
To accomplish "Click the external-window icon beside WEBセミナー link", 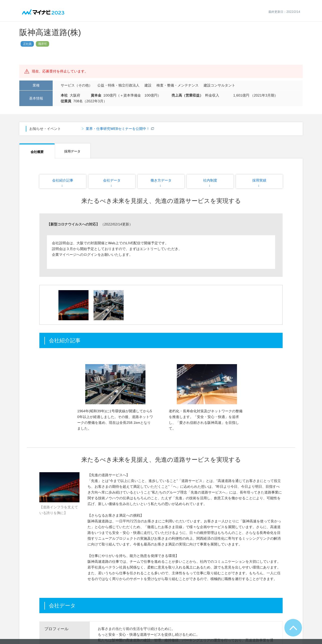I will pyautogui.click(x=152, y=129).
